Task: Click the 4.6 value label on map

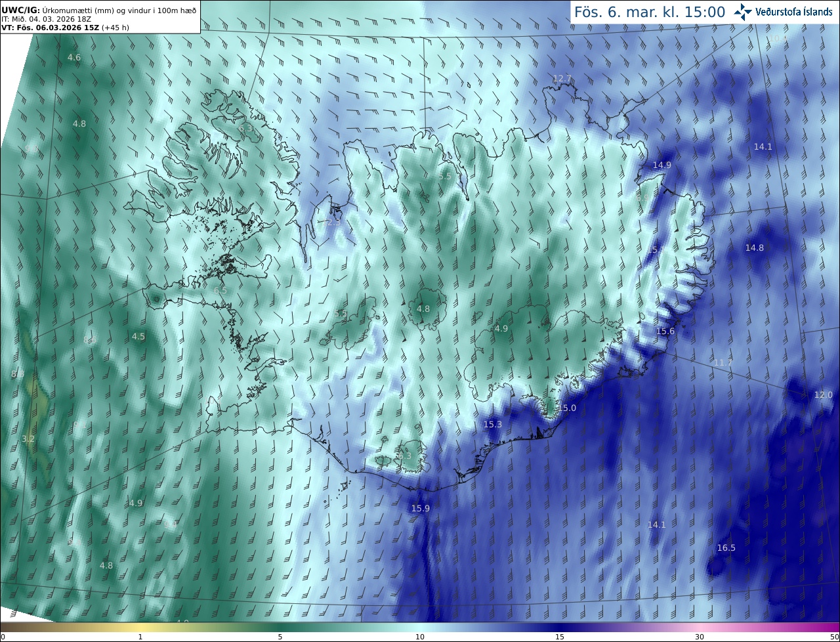Action: [x=74, y=58]
